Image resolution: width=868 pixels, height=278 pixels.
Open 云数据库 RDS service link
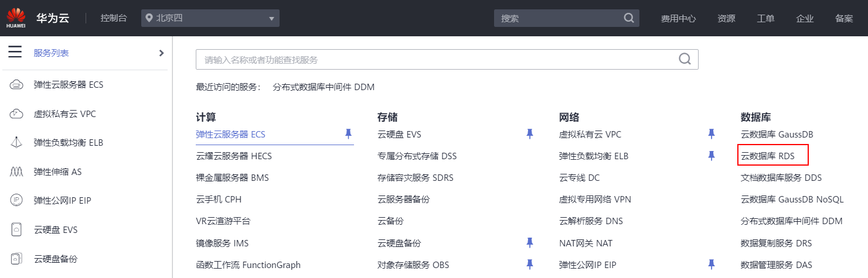tap(772, 156)
